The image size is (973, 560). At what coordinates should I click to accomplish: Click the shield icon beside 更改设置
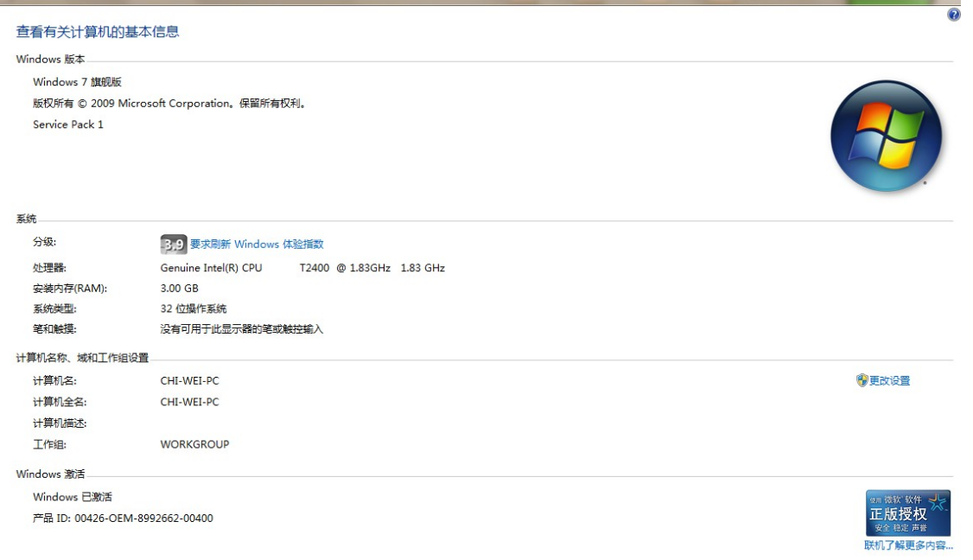click(862, 380)
